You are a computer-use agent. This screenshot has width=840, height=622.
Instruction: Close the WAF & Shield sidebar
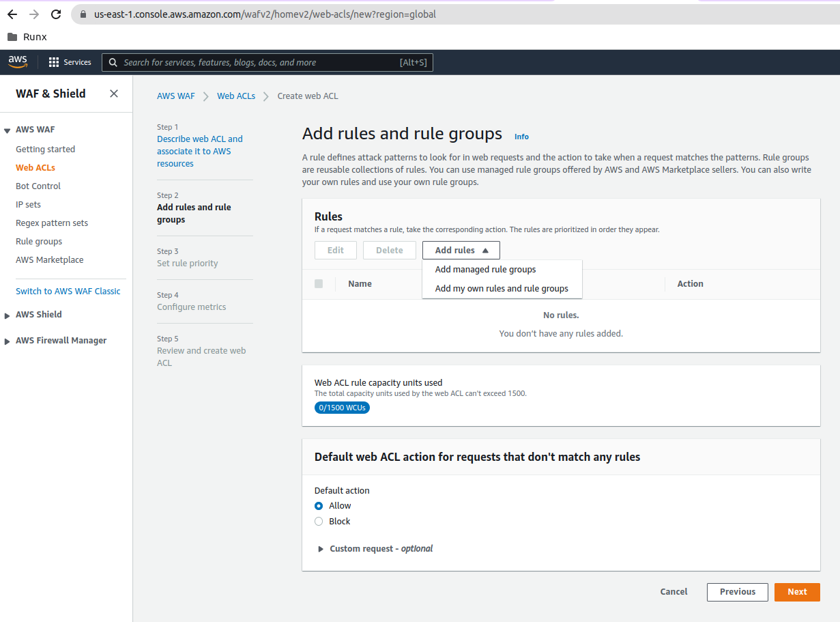pos(114,94)
